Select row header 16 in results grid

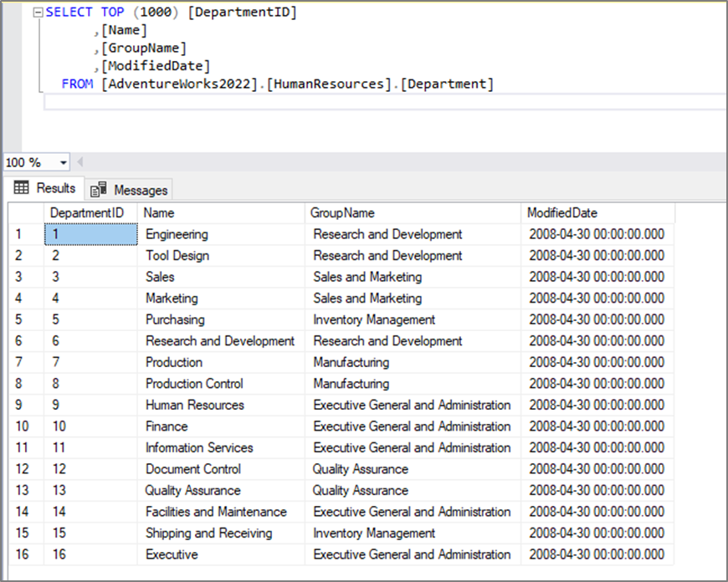(27, 554)
